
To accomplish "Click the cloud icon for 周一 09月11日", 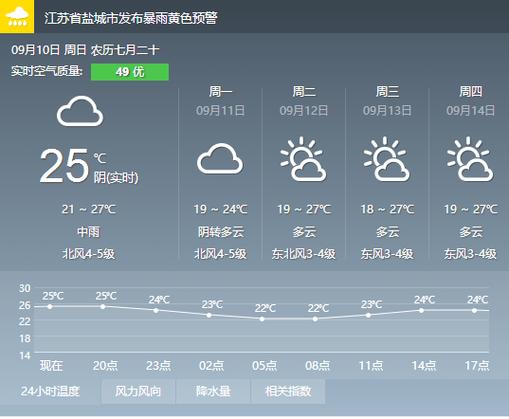I will pyautogui.click(x=220, y=159).
